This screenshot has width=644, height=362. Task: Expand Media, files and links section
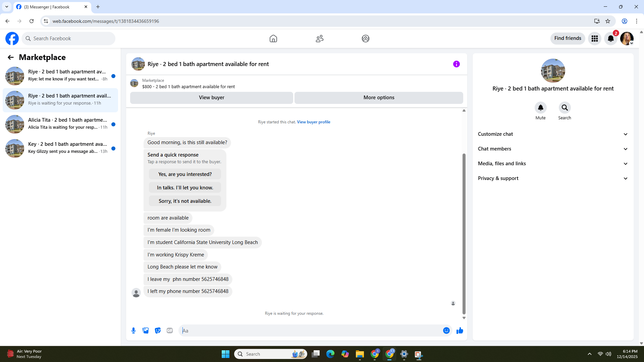pos(552,164)
